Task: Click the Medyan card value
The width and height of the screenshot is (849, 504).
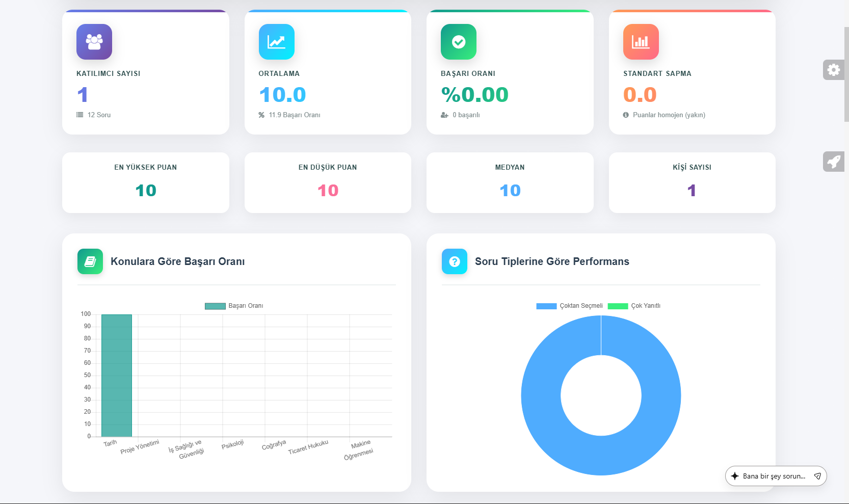Action: coord(510,191)
